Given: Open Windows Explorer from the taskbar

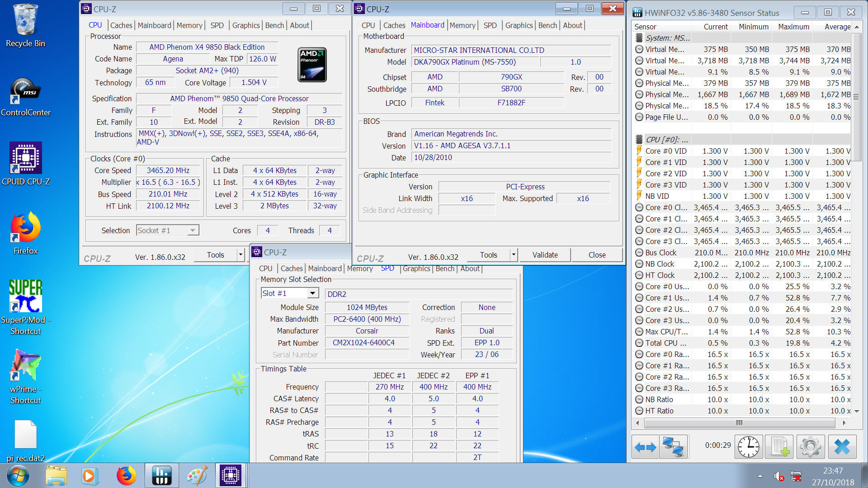Looking at the screenshot, I should 56,476.
